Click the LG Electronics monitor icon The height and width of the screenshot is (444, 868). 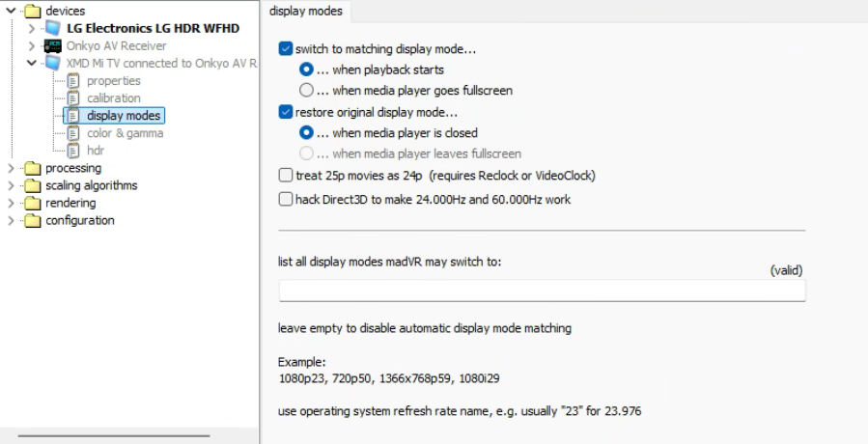[x=52, y=29]
